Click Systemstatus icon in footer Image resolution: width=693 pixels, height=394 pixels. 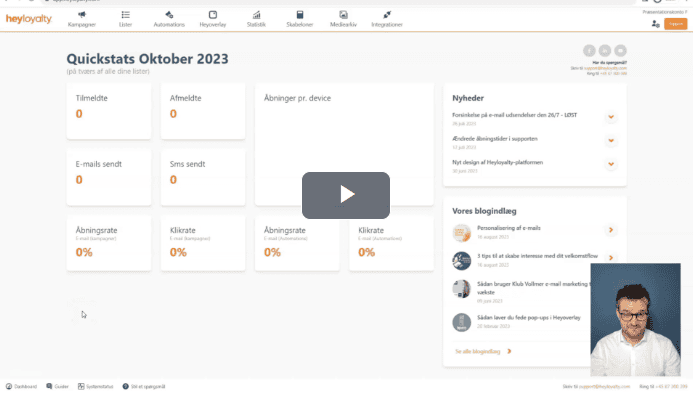coord(81,386)
